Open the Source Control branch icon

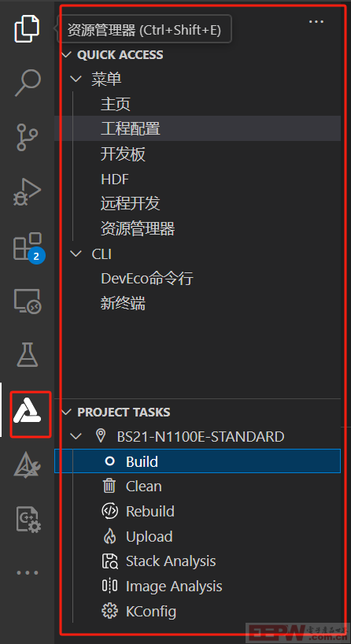[x=27, y=138]
